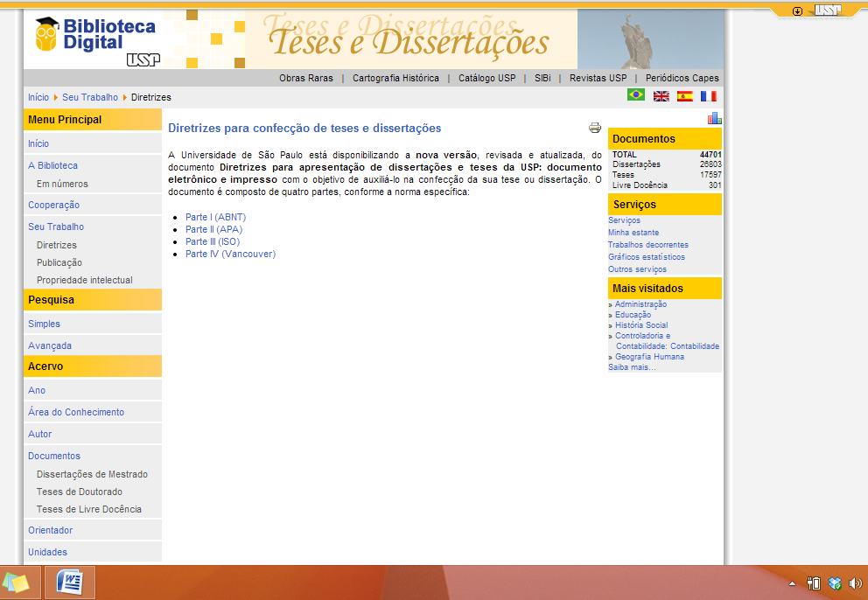The width and height of the screenshot is (868, 600).
Task: Click the TOTAL 44701 documents row
Action: [x=667, y=155]
